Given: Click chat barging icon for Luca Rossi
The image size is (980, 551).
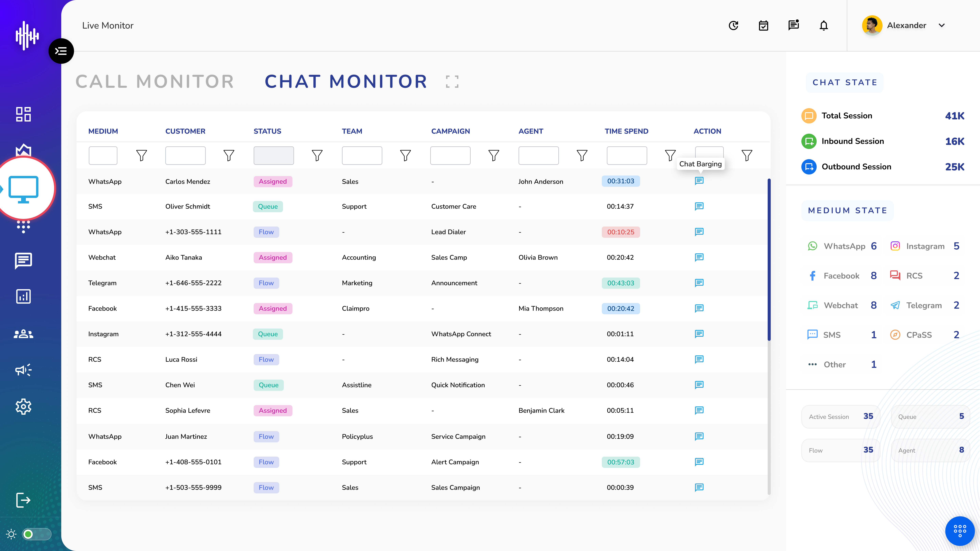Looking at the screenshot, I should point(699,359).
